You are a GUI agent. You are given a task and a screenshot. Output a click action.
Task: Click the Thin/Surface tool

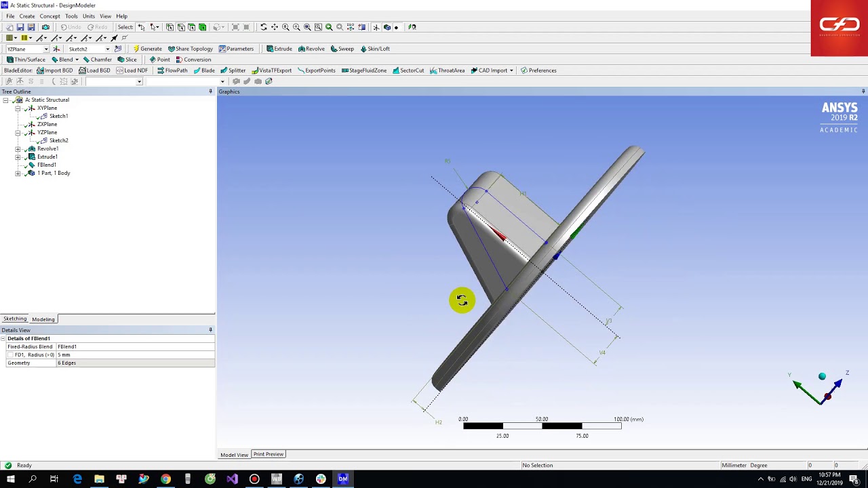click(26, 60)
